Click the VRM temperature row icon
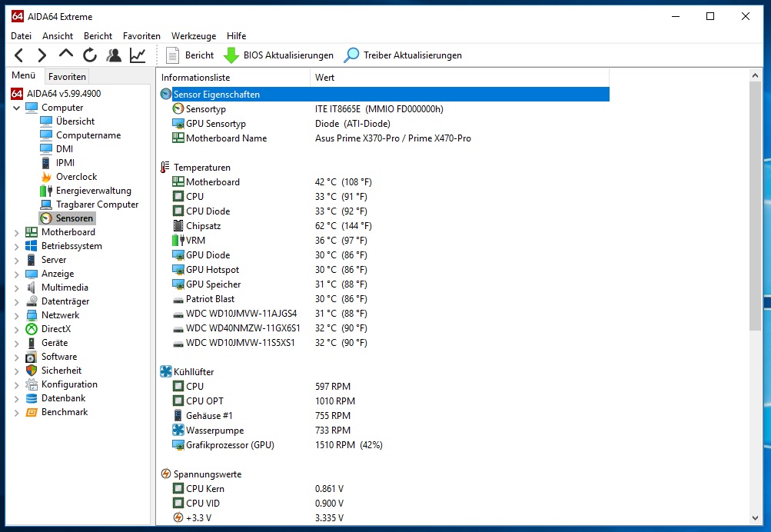 click(x=178, y=241)
